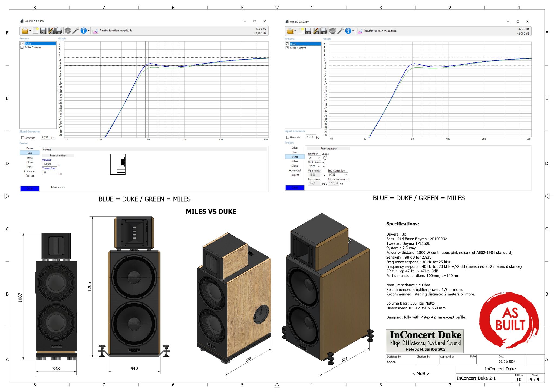Viewport: 554px width, 392px height.
Task: Click blue info icon in right WinISD window
Action: 348,31
